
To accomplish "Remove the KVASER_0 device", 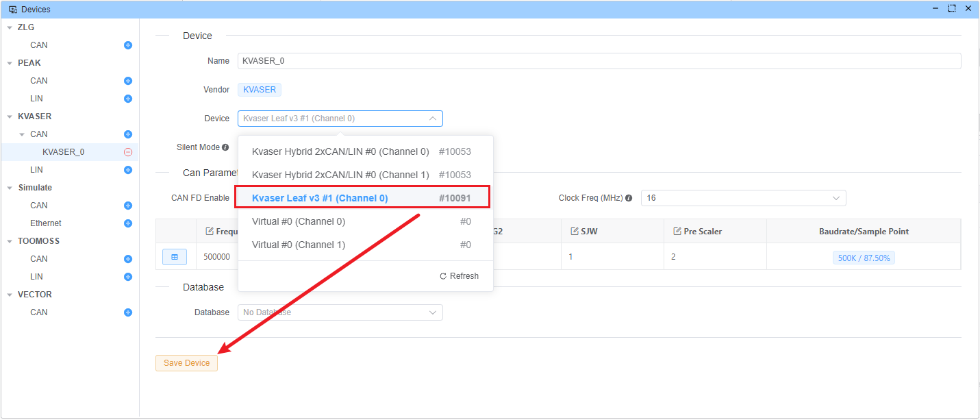I will (x=127, y=152).
